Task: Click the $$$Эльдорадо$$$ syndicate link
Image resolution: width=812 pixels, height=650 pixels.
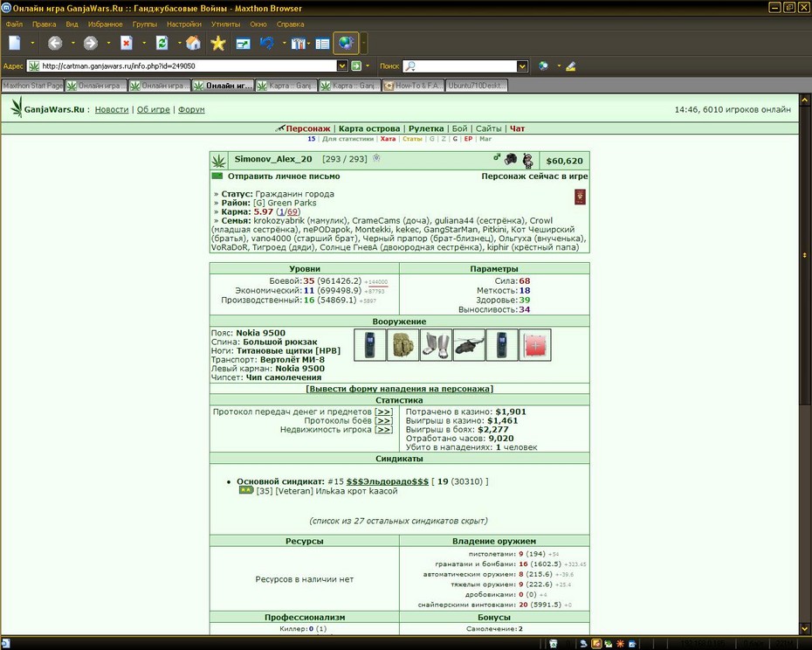Action: tap(388, 481)
